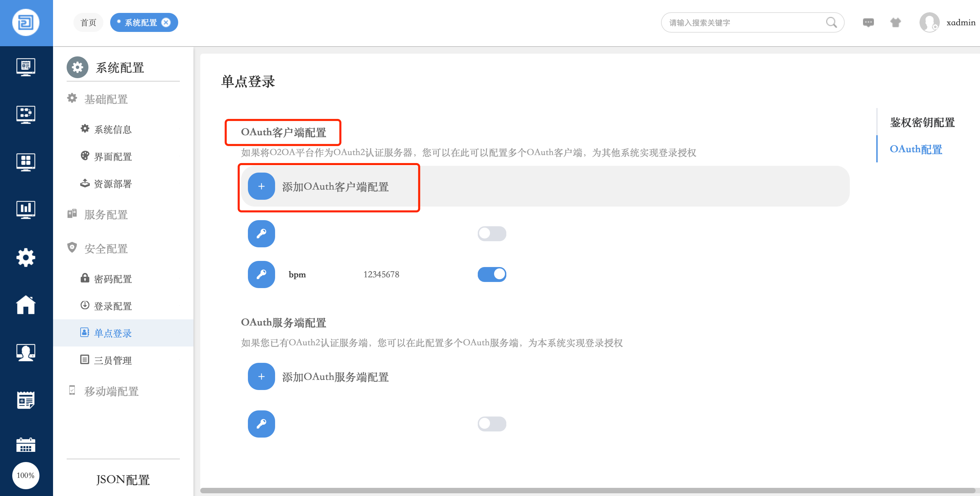This screenshot has width=980, height=496.
Task: Click the plus icon for OAuth server config
Action: [261, 376]
